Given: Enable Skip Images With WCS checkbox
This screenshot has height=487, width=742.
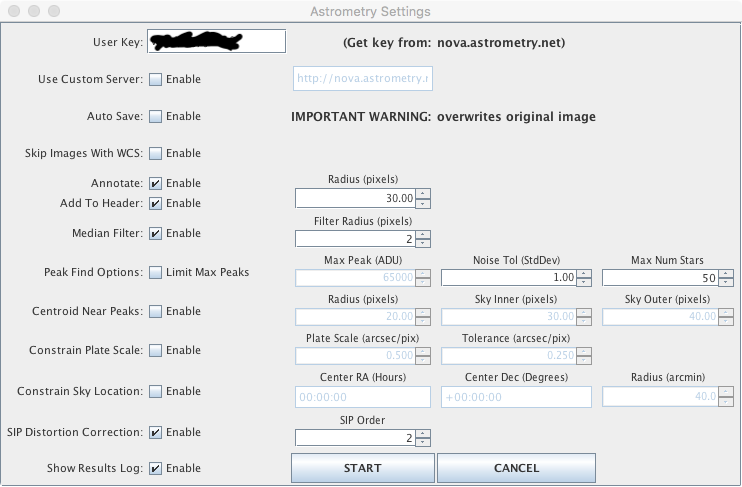Looking at the screenshot, I should point(155,153).
